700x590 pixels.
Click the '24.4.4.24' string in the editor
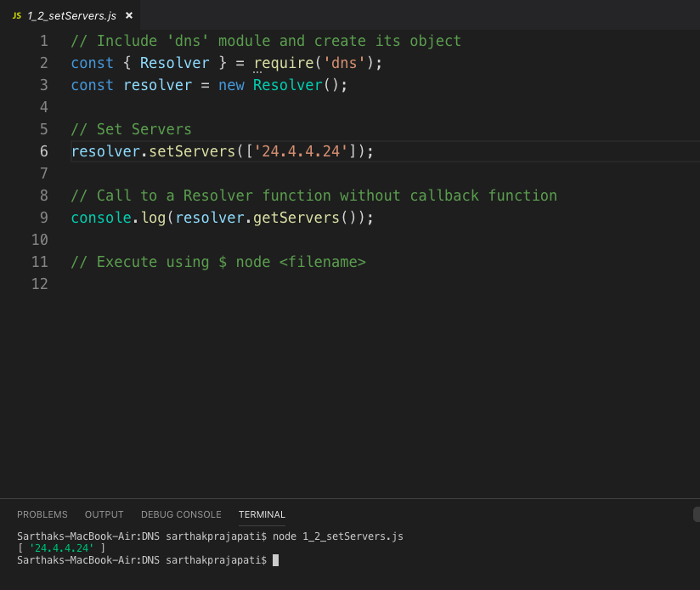point(301,151)
